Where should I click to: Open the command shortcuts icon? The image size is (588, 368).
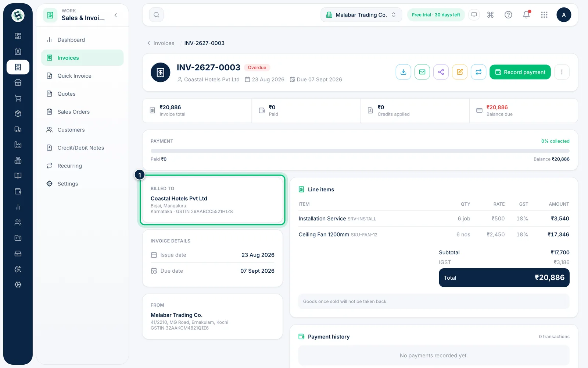[x=490, y=15]
